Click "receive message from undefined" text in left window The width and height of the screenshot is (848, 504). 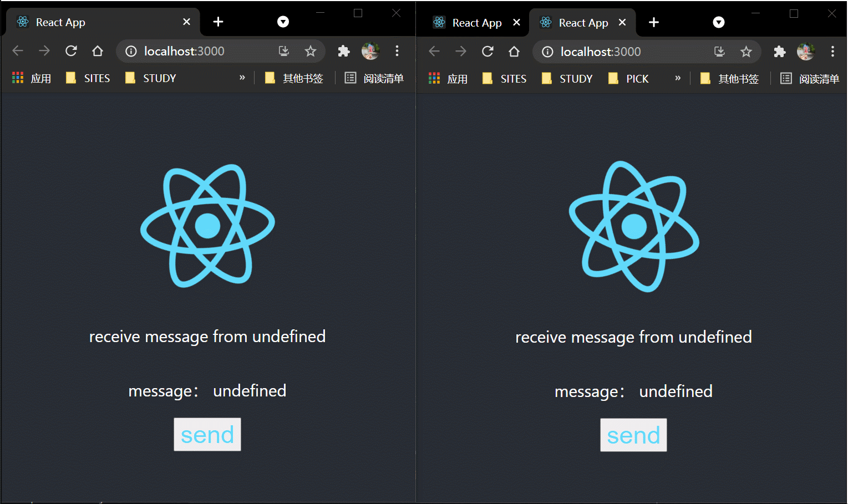click(x=207, y=337)
